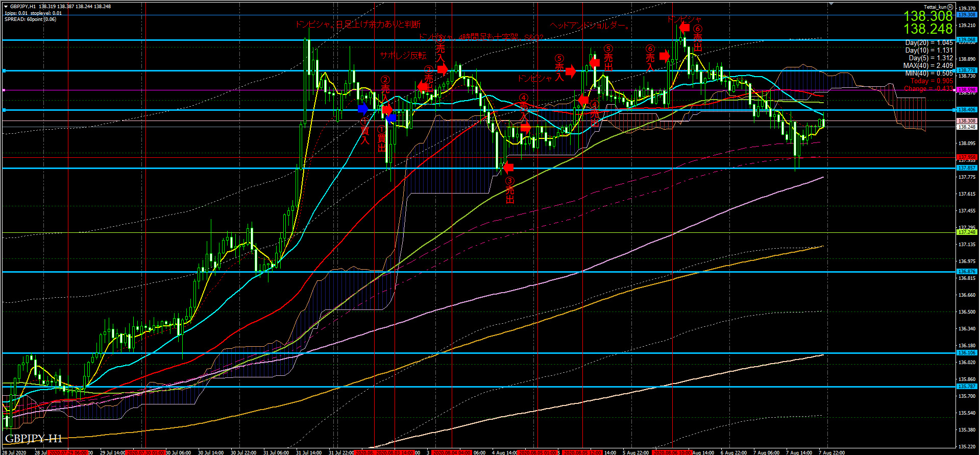Click the GBPJPY H1 watermark label bottom-left
The height and width of the screenshot is (455, 980).
[34, 439]
